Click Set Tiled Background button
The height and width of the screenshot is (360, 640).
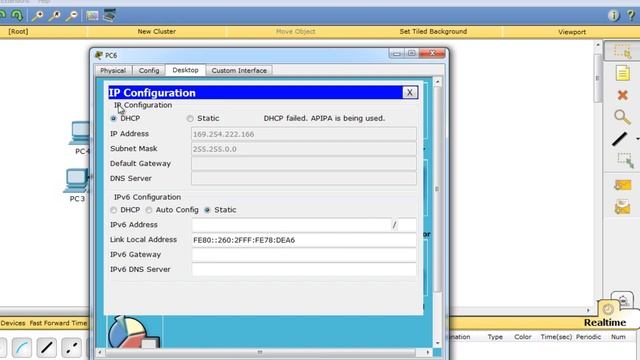(433, 31)
